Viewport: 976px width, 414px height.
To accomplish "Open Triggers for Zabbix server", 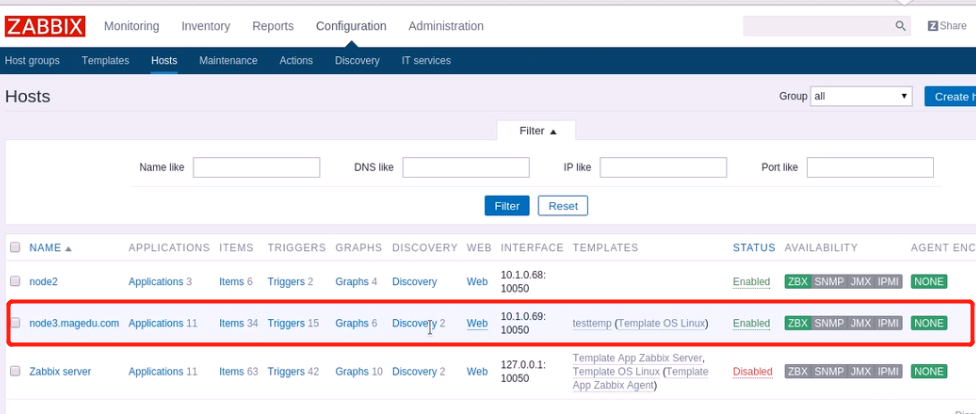I will (286, 372).
